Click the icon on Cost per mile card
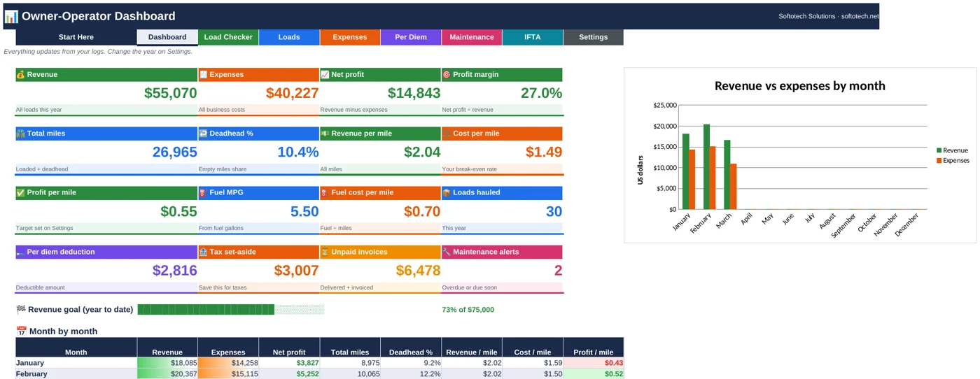This screenshot has width=980, height=379. point(447,134)
